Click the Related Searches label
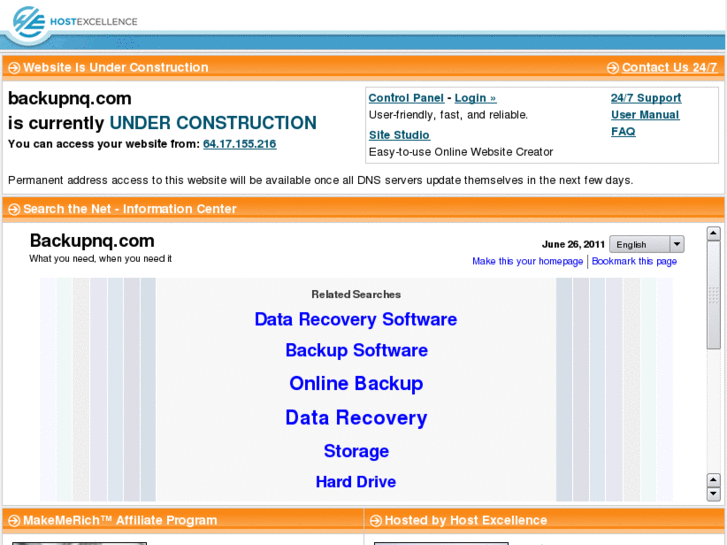The width and height of the screenshot is (727, 545). [x=356, y=295]
